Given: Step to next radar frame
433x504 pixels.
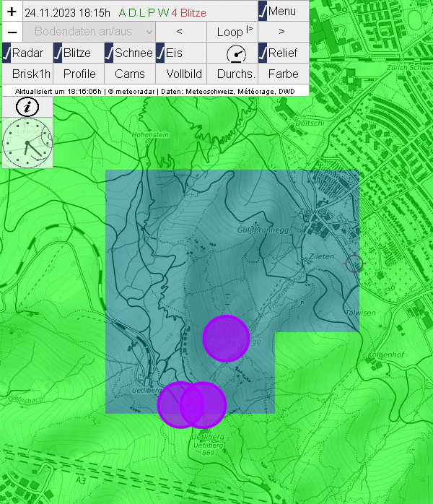Looking at the screenshot, I should pos(282,32).
